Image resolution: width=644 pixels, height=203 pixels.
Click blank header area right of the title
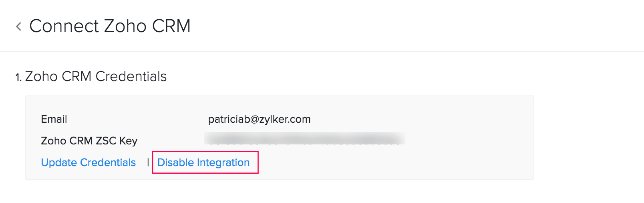[400, 26]
